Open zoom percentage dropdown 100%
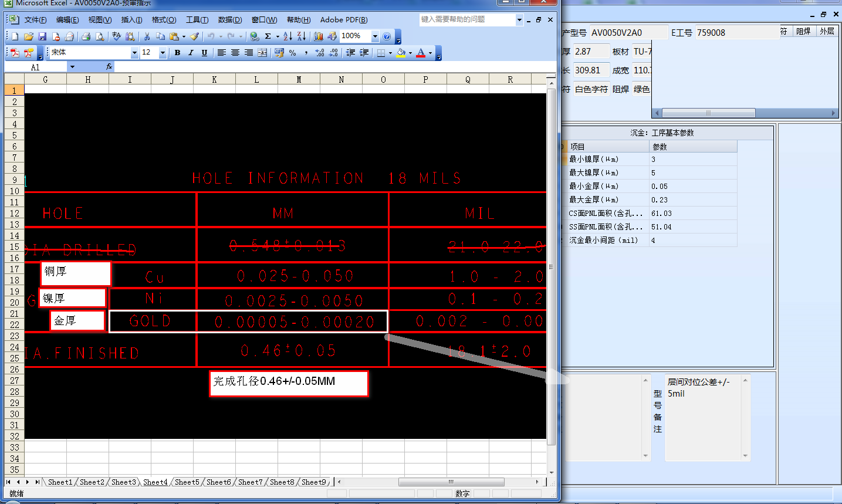 (x=375, y=36)
